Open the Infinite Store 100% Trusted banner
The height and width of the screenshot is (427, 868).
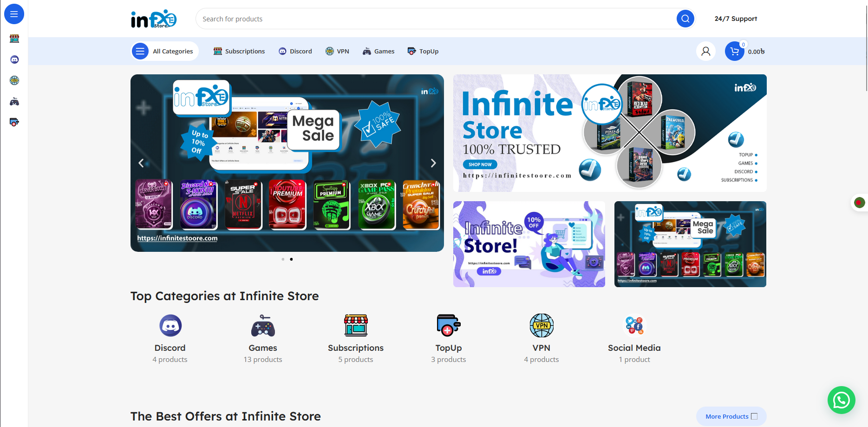point(610,133)
